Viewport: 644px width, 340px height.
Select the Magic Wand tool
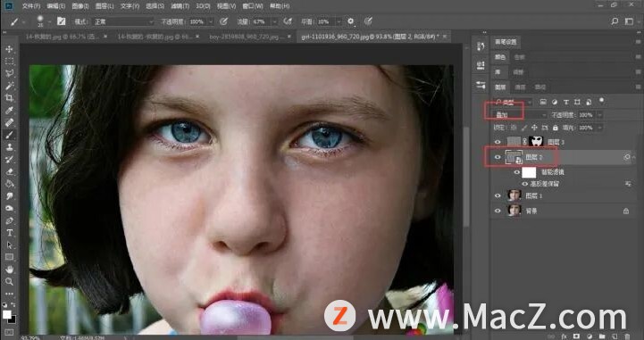click(9, 86)
